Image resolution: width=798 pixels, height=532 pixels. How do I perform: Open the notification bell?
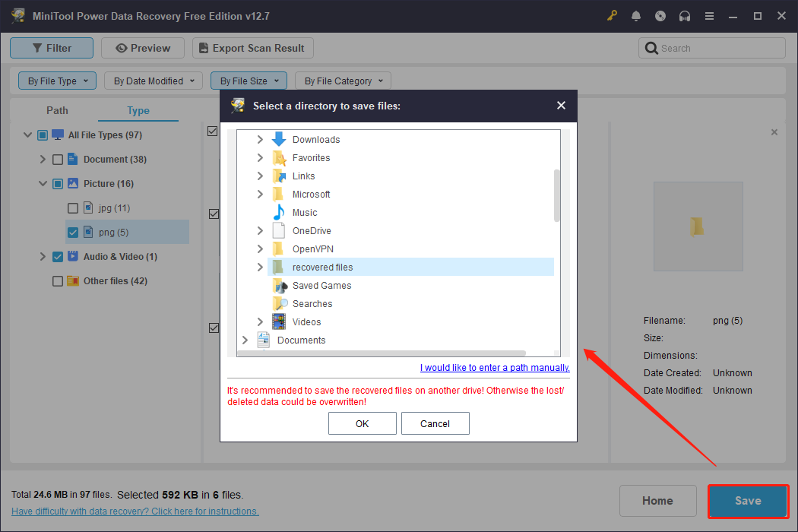click(x=636, y=15)
